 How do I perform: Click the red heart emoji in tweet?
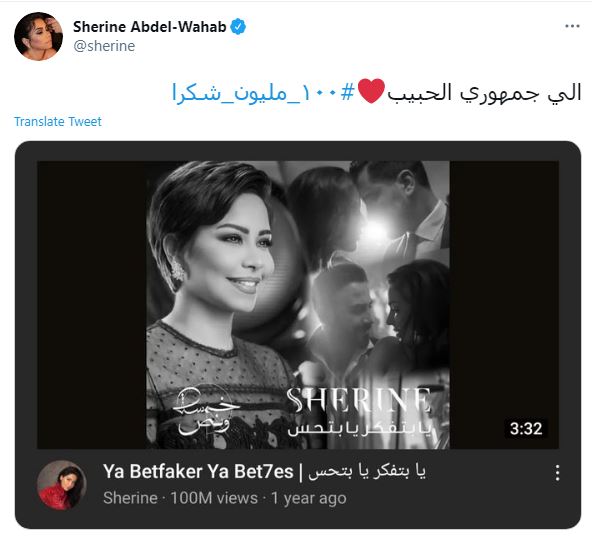click(371, 91)
